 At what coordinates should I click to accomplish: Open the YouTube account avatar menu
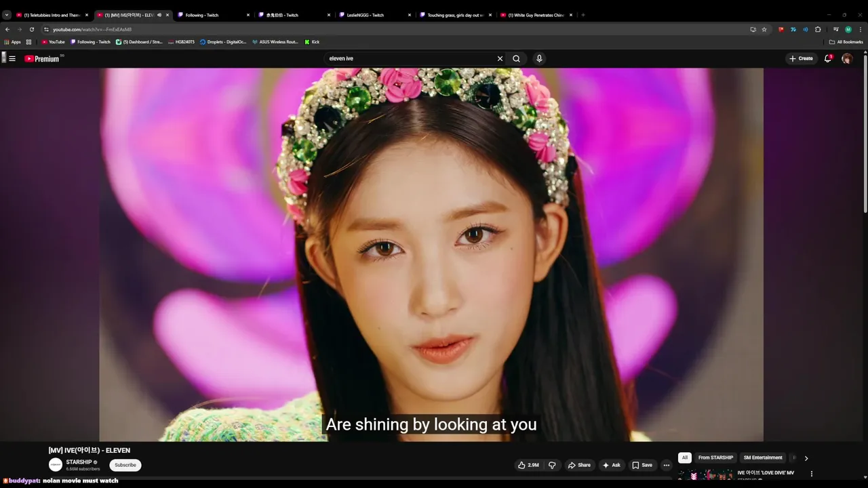pos(847,58)
